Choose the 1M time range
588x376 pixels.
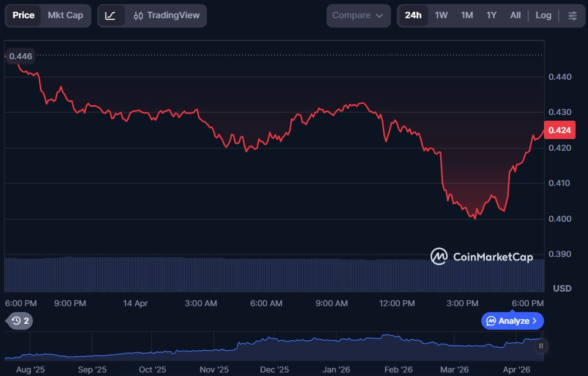point(467,16)
